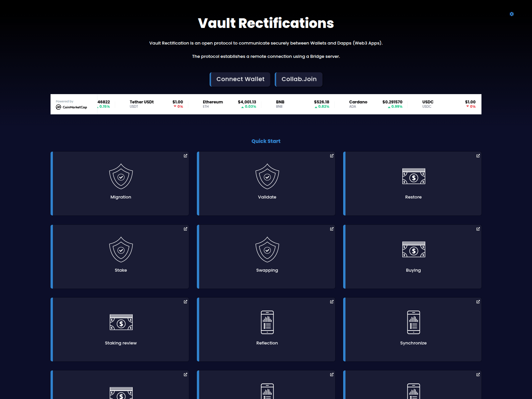Screen dimensions: 532x399
Task: Click the Collab.Join button
Action: tap(299, 79)
